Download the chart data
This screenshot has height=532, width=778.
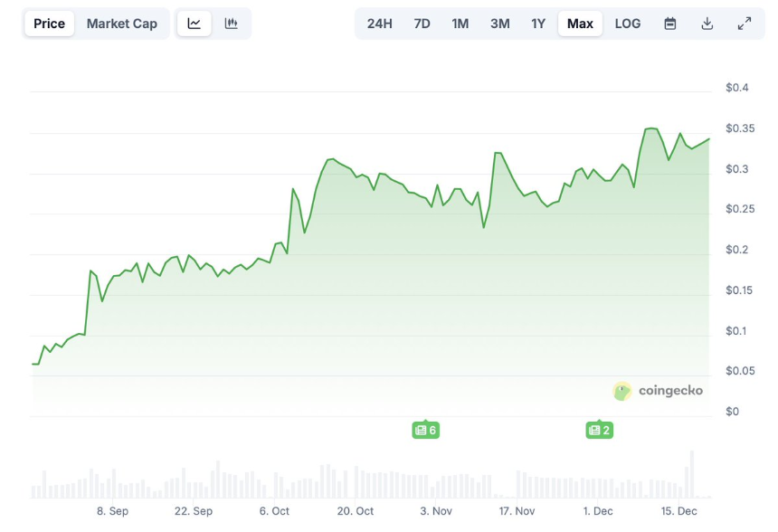tap(707, 24)
